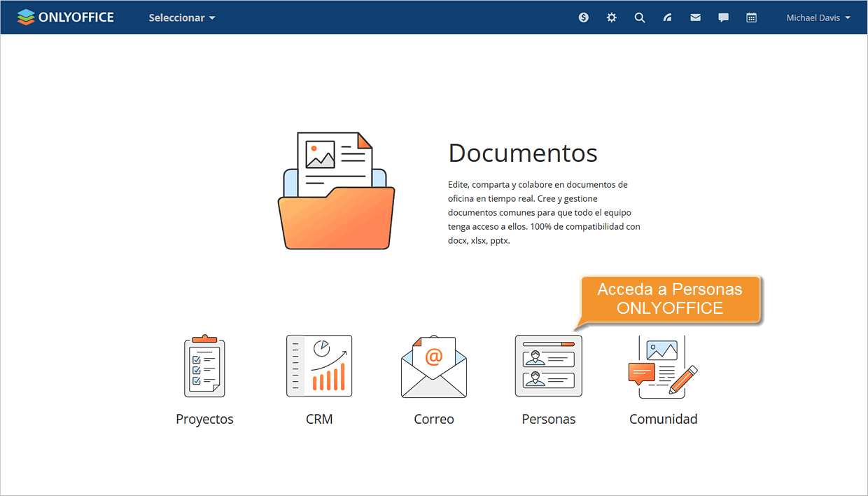
Task: Open the Personas contact cards icon
Action: [549, 366]
